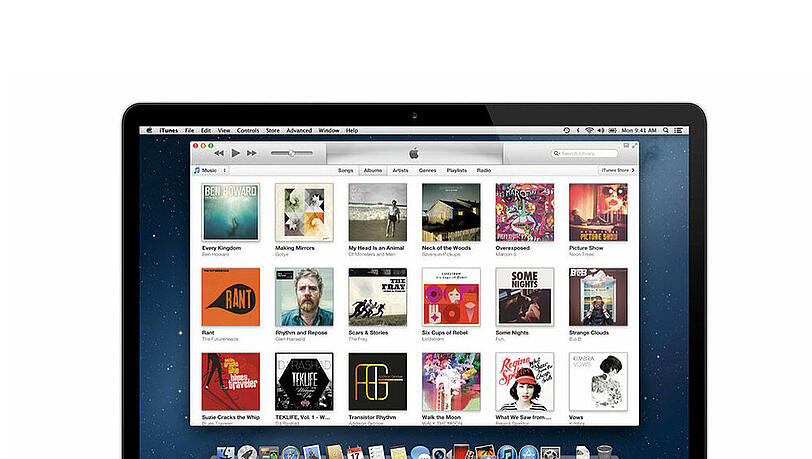Select the Overexposed album cover
812x459 pixels.
click(525, 212)
